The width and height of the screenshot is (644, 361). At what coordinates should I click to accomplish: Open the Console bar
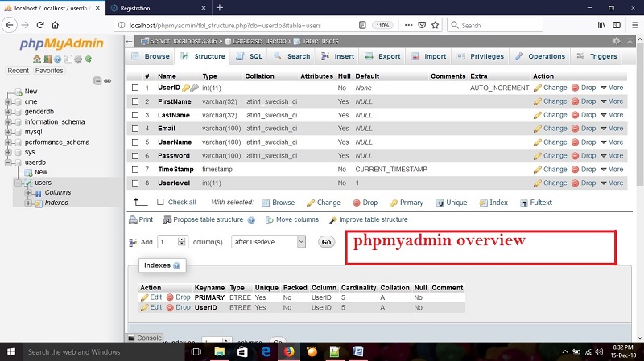coord(145,338)
